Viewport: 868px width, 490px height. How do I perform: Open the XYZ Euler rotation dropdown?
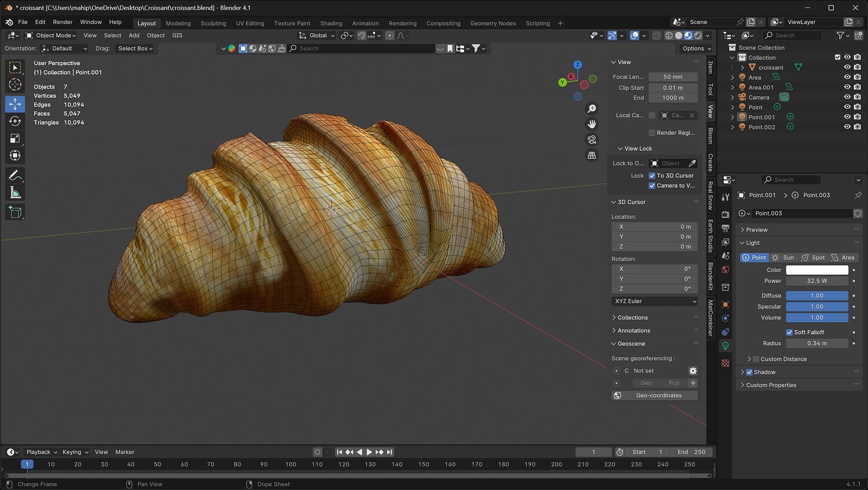click(x=654, y=301)
